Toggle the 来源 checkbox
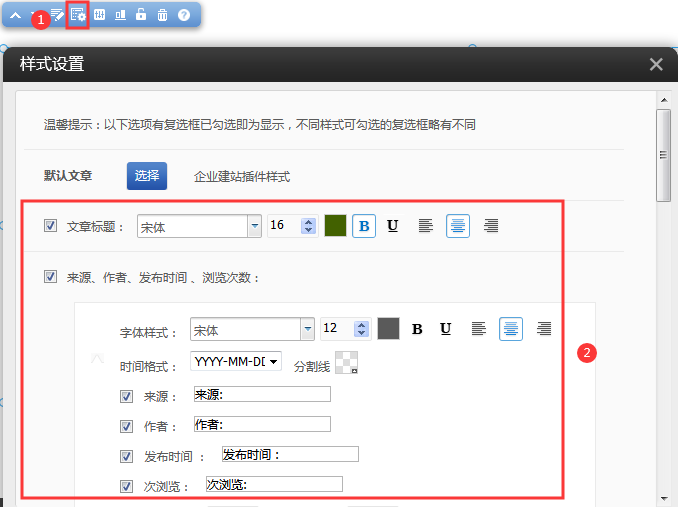 coord(126,396)
